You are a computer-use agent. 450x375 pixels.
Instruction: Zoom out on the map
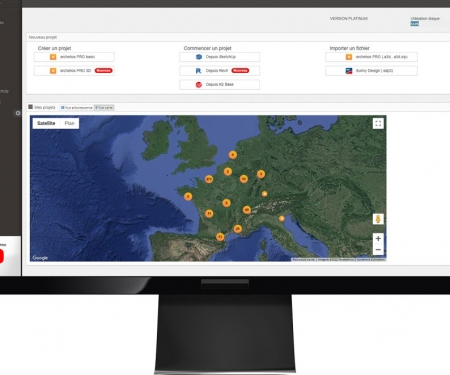pos(378,250)
